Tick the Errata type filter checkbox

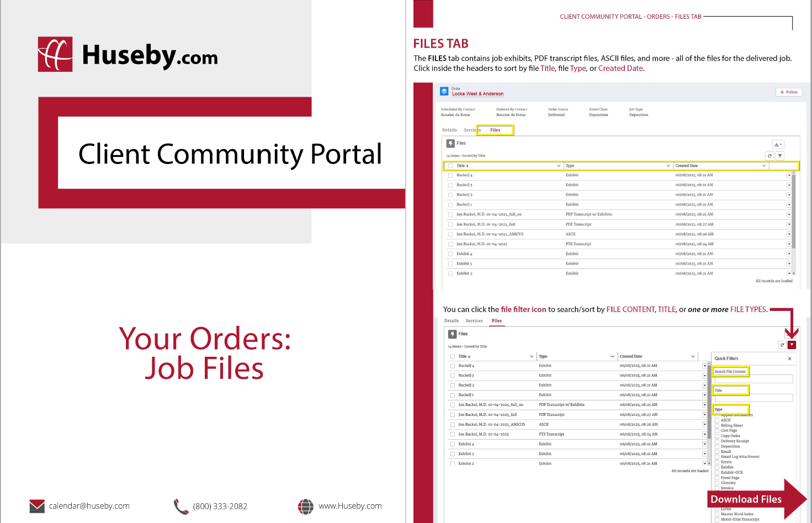tap(717, 462)
